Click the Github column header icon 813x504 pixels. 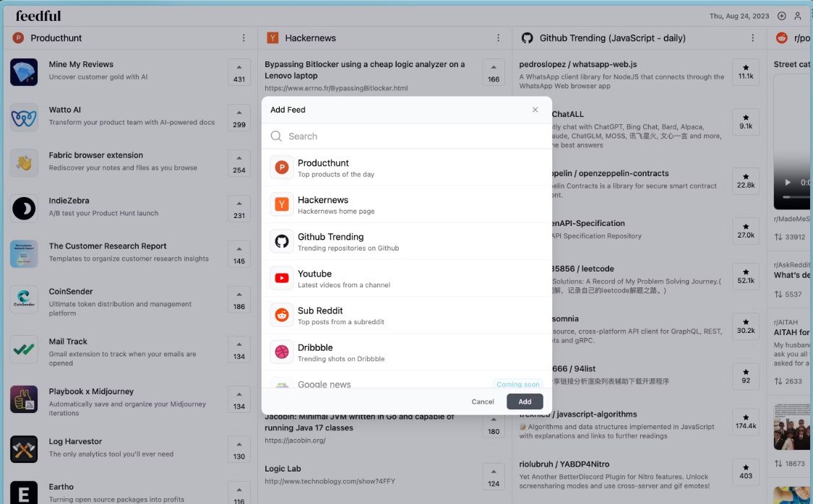pos(528,38)
